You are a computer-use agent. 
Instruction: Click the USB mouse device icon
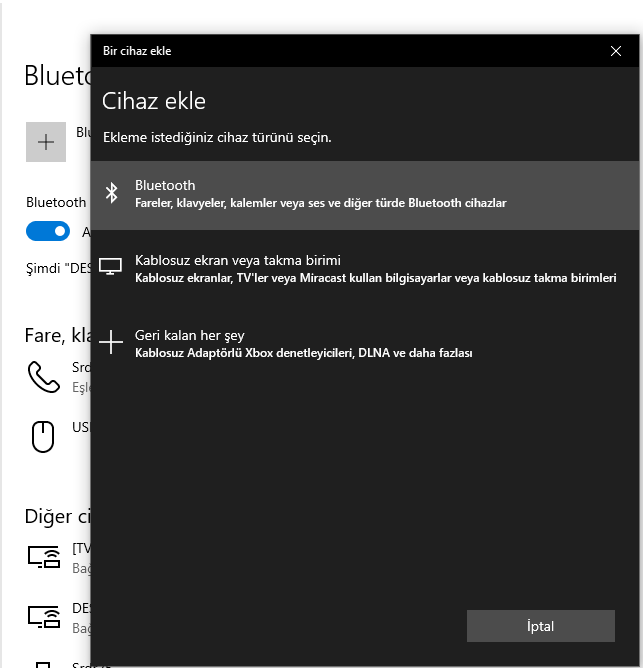pyautogui.click(x=44, y=436)
